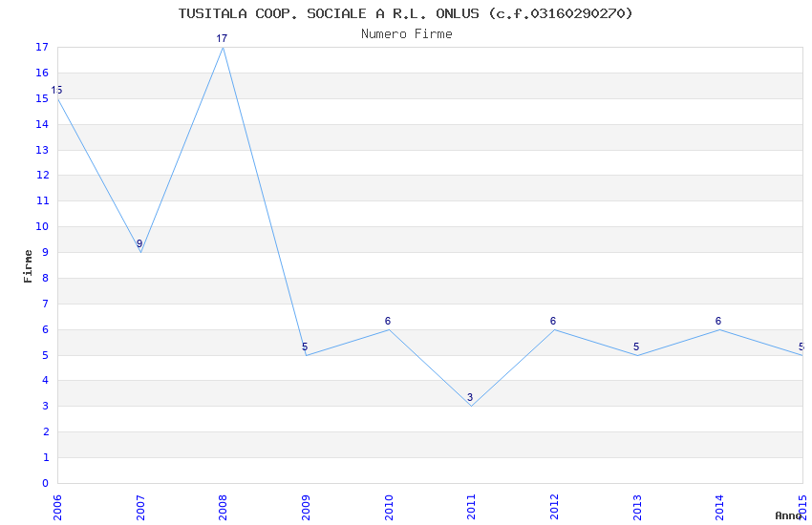Click the y-axis tick value 8
812x525 pixels.
pyautogui.click(x=46, y=278)
